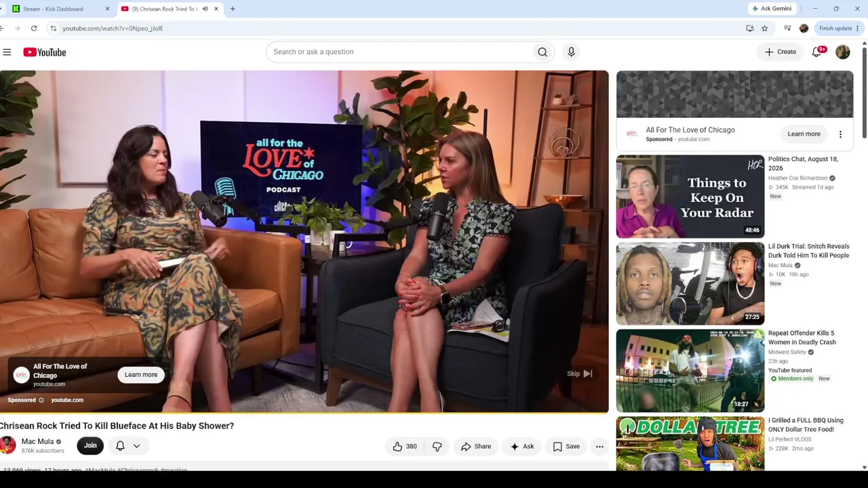Open the youtube.com link beside Sponsored
Screen dimensions: 868x488
point(67,400)
